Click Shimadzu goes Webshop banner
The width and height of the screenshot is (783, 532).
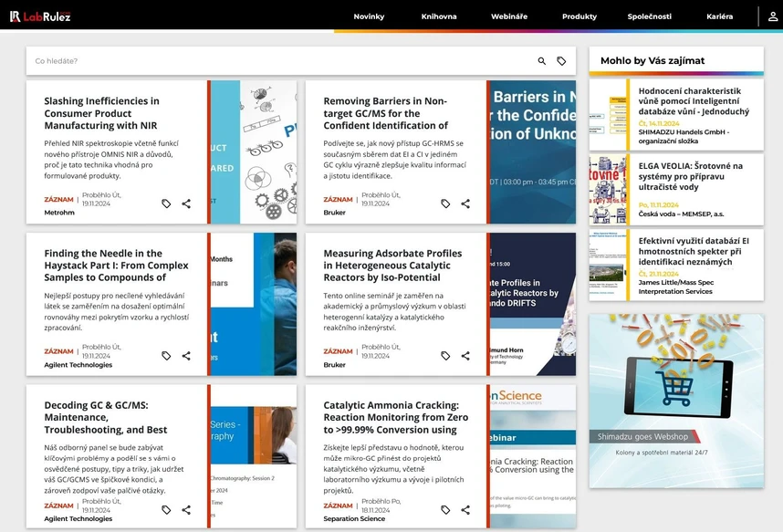click(x=676, y=401)
